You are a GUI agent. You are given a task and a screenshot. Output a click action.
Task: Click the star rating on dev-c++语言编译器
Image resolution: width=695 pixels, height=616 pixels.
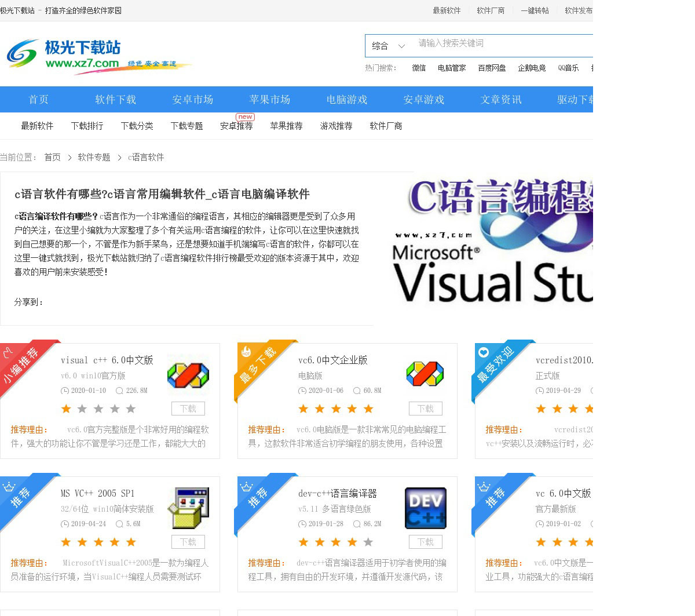pyautogui.click(x=336, y=542)
